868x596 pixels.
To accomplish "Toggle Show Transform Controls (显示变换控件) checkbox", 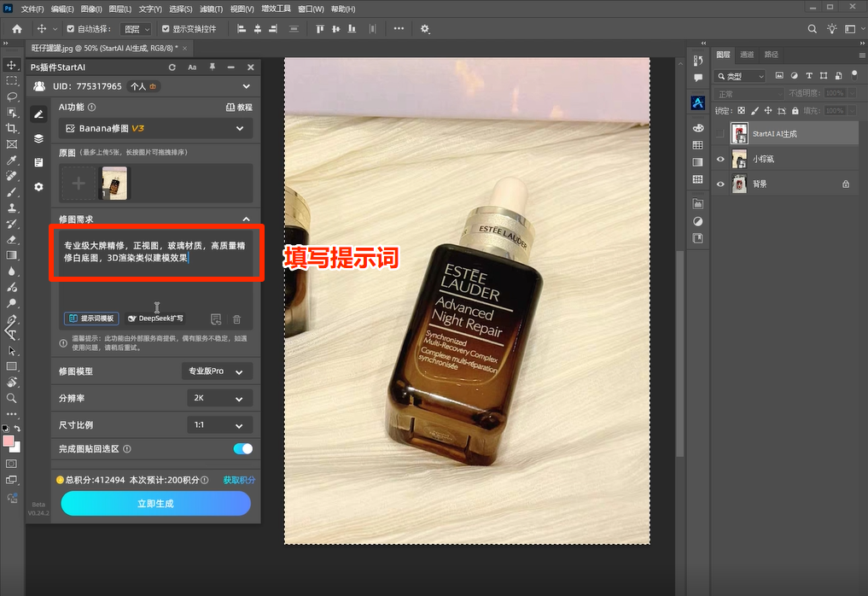I will pyautogui.click(x=166, y=29).
